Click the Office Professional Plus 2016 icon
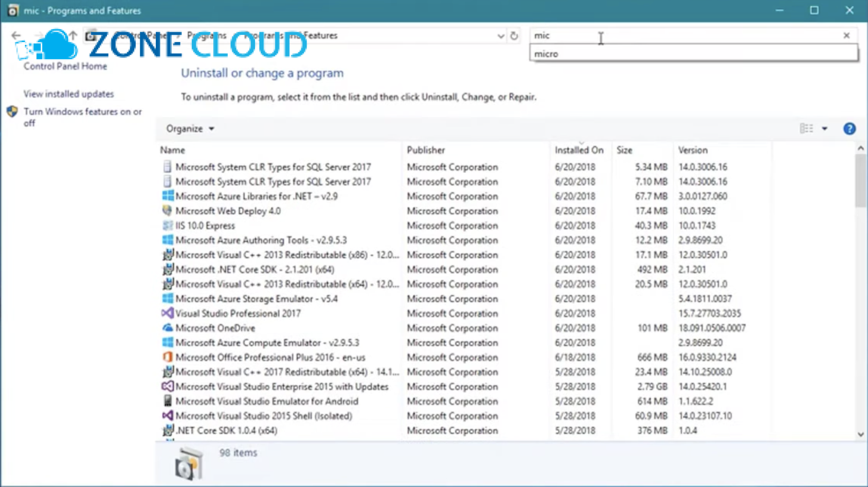 (x=167, y=357)
